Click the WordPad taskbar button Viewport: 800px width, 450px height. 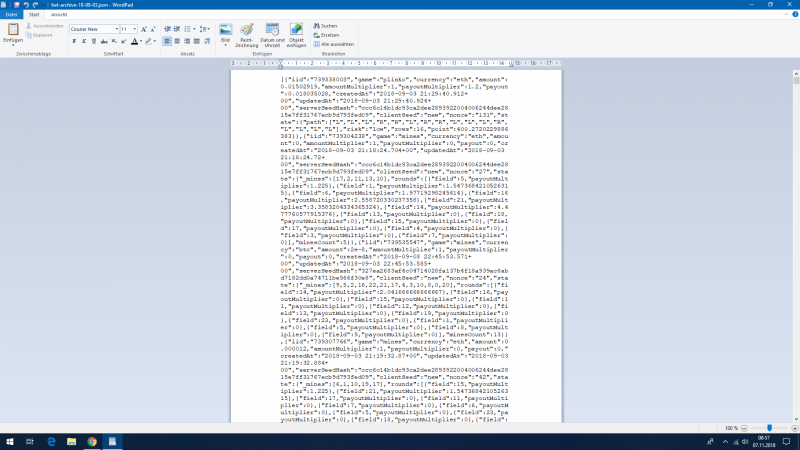112,442
